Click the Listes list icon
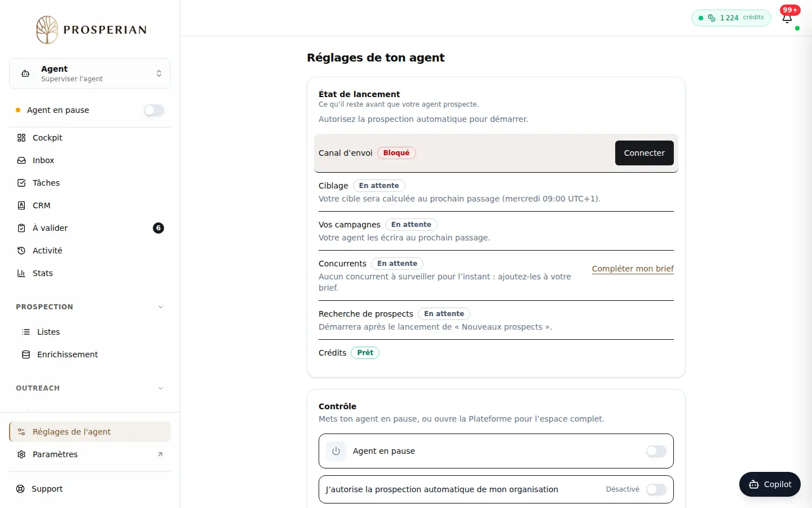 (x=26, y=332)
